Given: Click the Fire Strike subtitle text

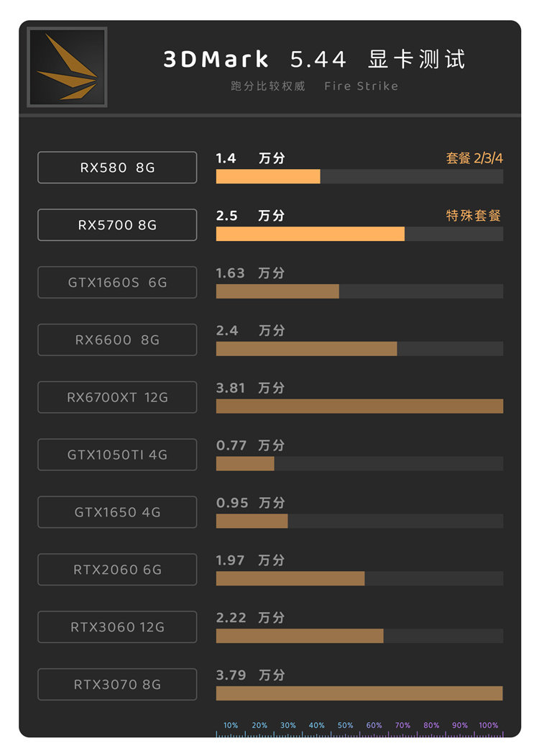Looking at the screenshot, I should (x=361, y=86).
